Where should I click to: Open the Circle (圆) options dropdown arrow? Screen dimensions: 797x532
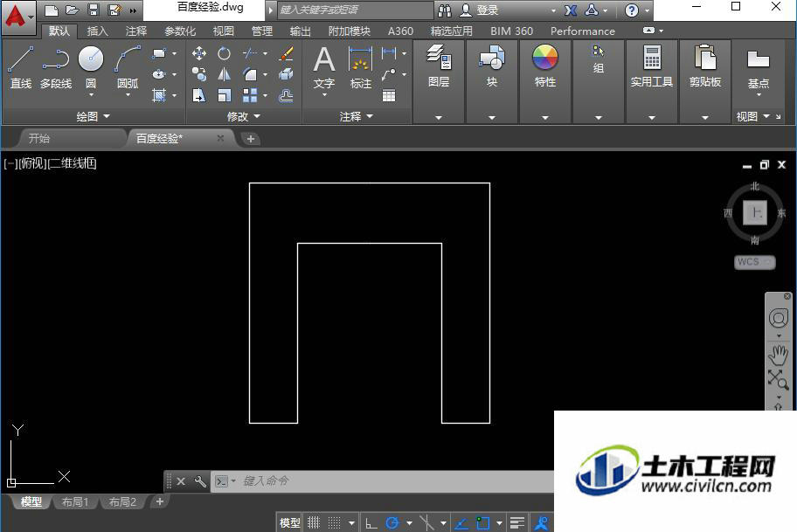click(91, 95)
